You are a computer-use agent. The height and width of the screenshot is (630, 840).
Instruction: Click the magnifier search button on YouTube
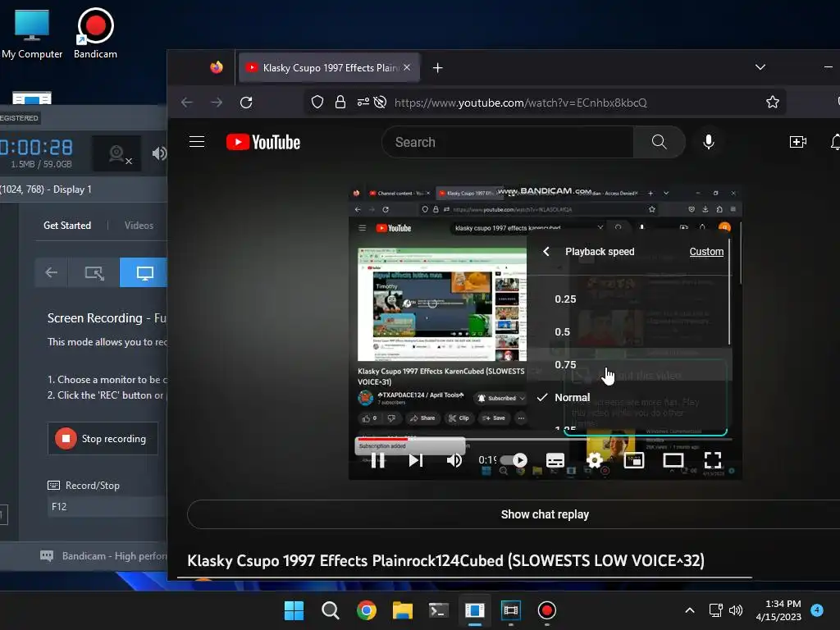click(659, 142)
